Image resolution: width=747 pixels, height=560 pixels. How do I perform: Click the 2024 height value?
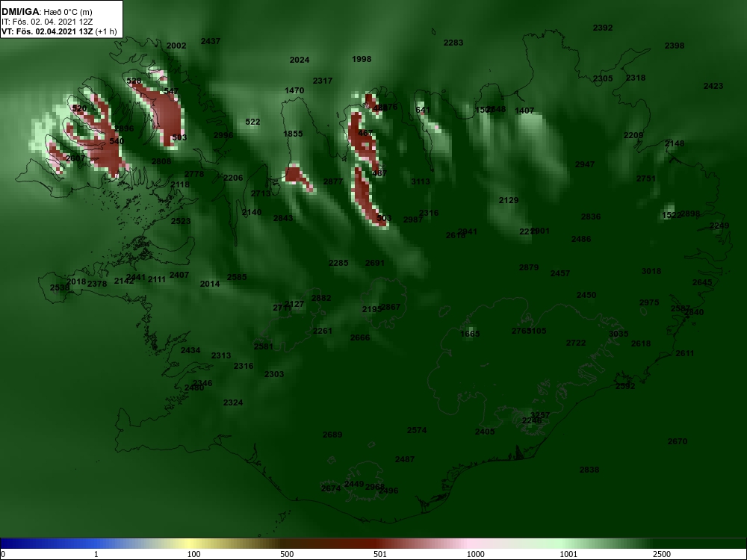pyautogui.click(x=300, y=60)
